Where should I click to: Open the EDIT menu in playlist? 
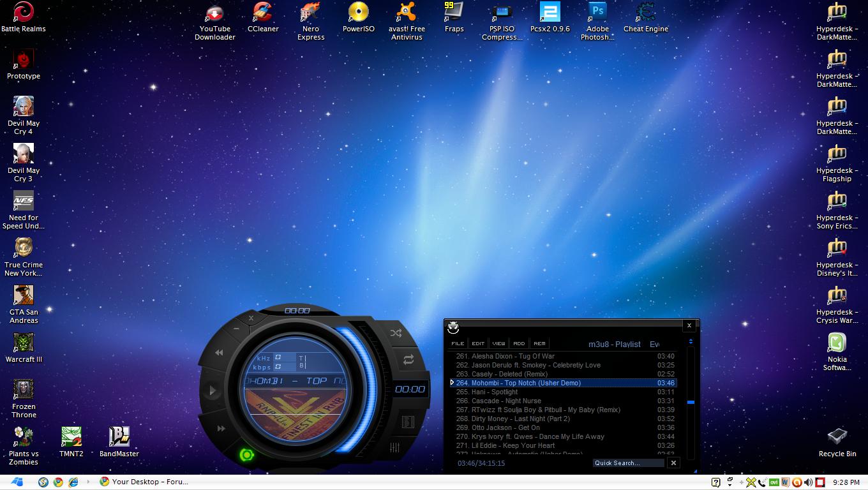[x=478, y=343]
